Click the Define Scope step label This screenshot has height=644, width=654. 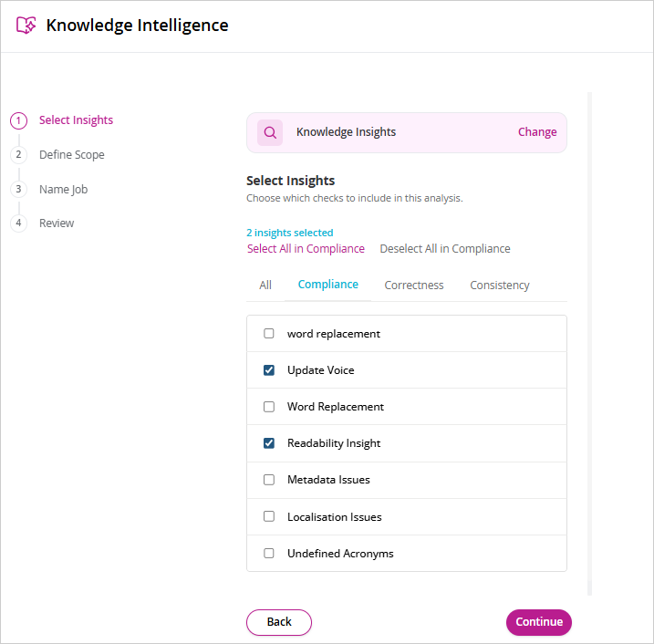[72, 155]
